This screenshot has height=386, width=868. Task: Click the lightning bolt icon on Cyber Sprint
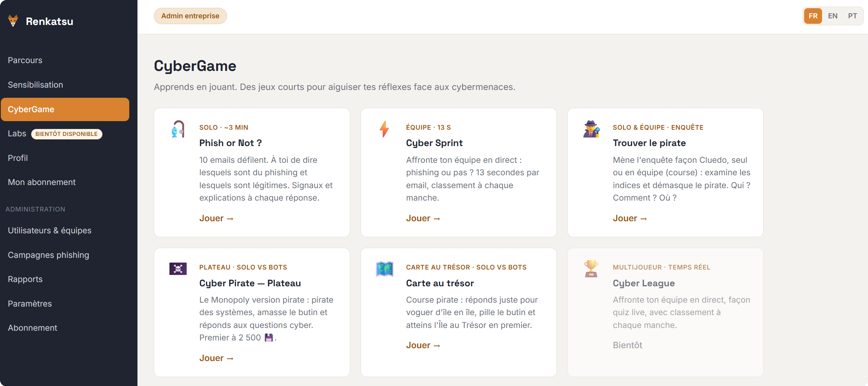coord(384,129)
